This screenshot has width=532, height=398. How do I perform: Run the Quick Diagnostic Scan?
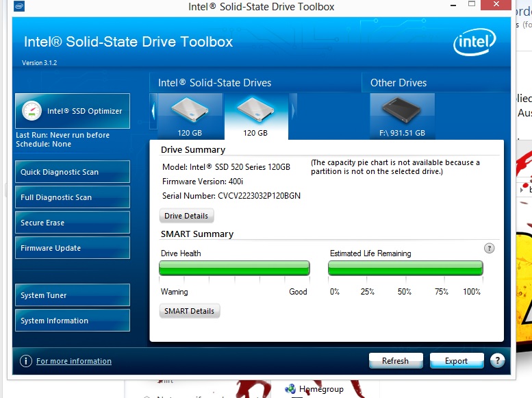(73, 172)
